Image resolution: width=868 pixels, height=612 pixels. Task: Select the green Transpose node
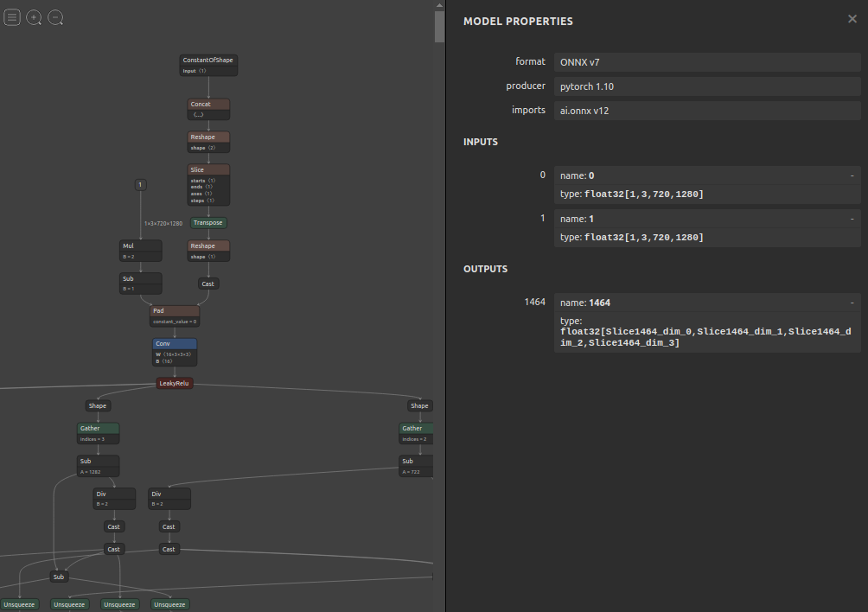coord(208,222)
